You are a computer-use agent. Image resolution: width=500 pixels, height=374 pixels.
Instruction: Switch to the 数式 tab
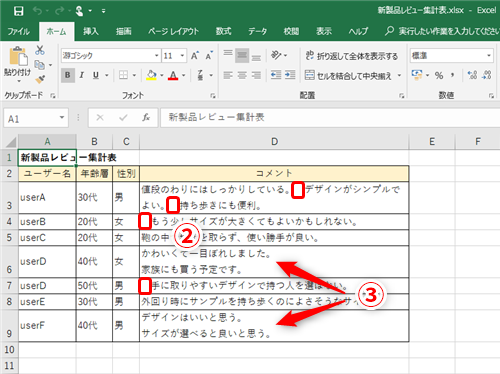coord(223,31)
